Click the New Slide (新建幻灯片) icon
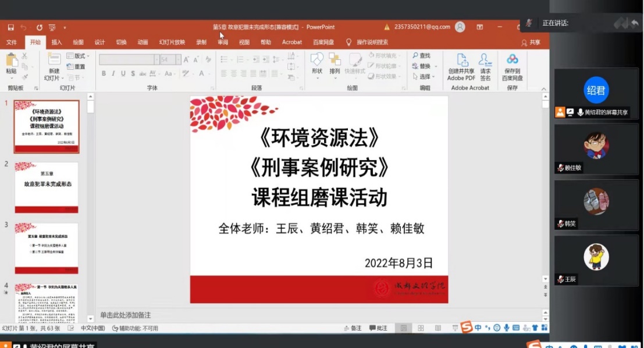644x348 pixels. [x=54, y=61]
